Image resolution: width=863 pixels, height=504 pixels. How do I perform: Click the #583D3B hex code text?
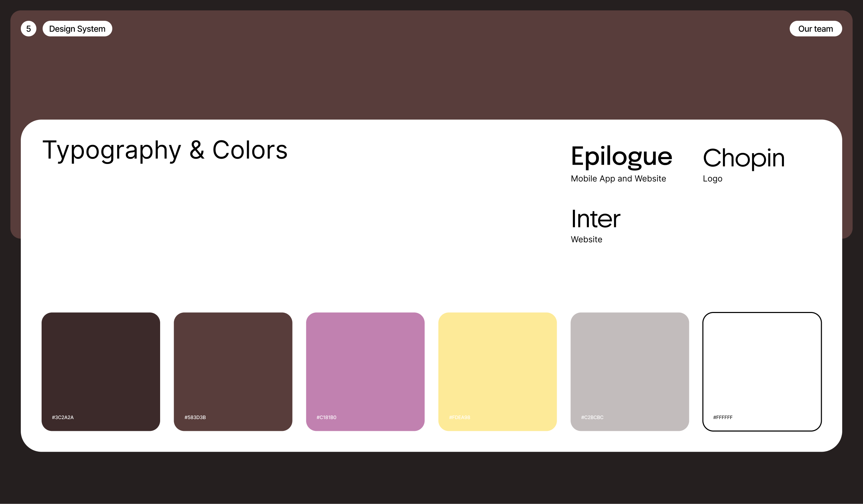click(195, 417)
